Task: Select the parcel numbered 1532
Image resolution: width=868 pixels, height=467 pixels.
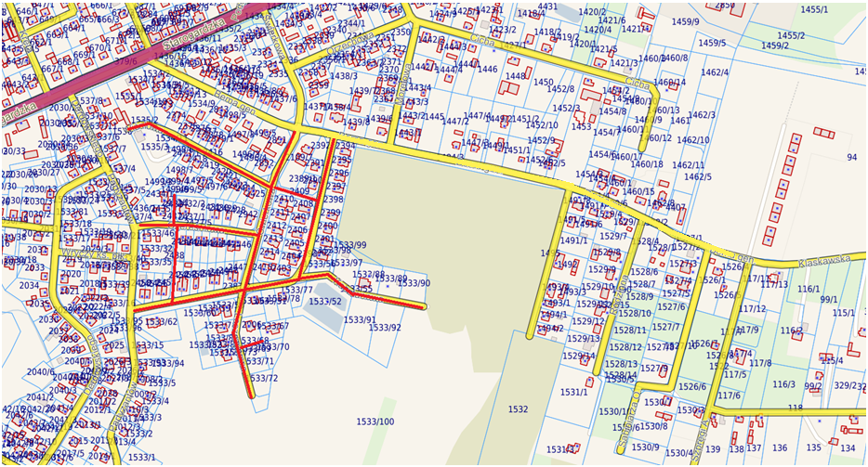Action: (518, 409)
